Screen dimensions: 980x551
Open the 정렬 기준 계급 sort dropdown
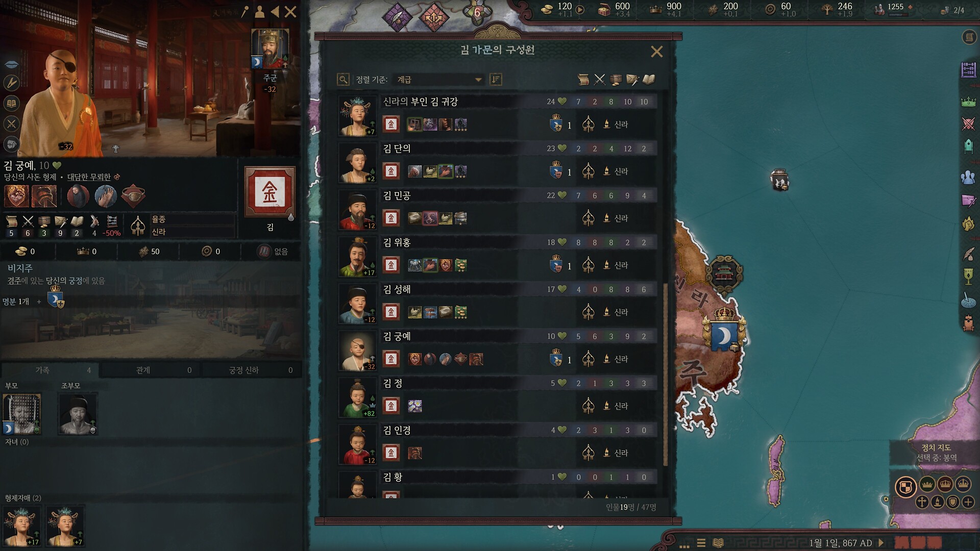pyautogui.click(x=439, y=80)
